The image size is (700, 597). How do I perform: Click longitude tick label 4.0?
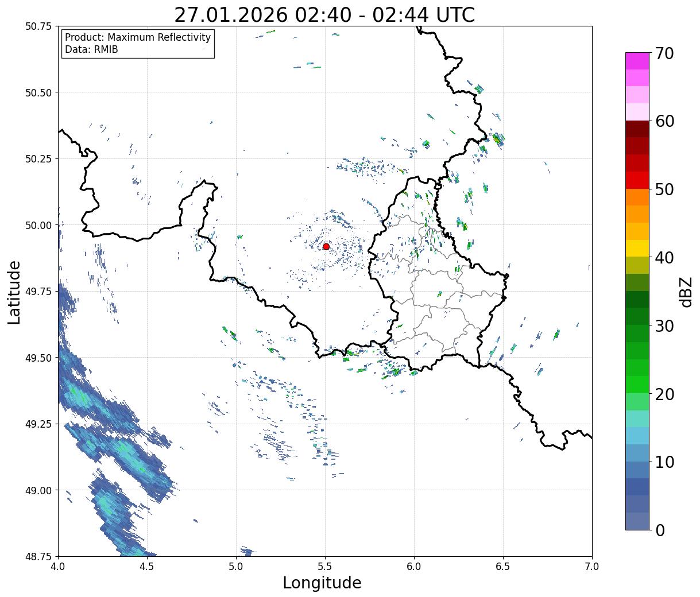point(58,567)
